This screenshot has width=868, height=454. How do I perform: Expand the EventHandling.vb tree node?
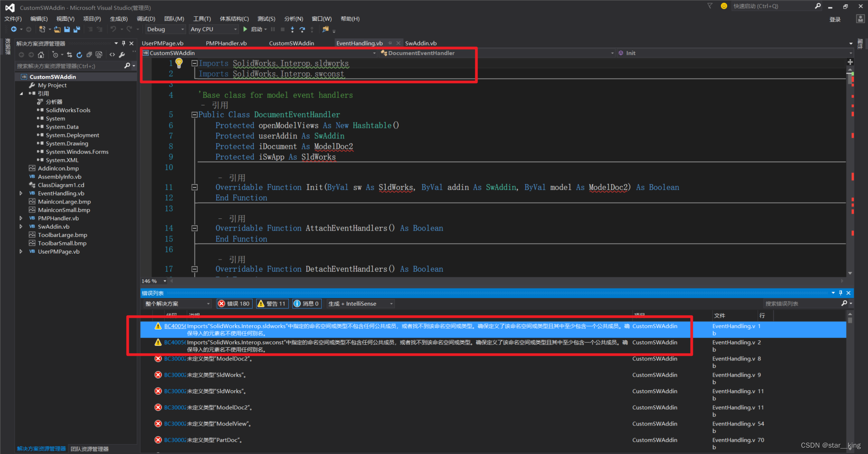point(21,194)
